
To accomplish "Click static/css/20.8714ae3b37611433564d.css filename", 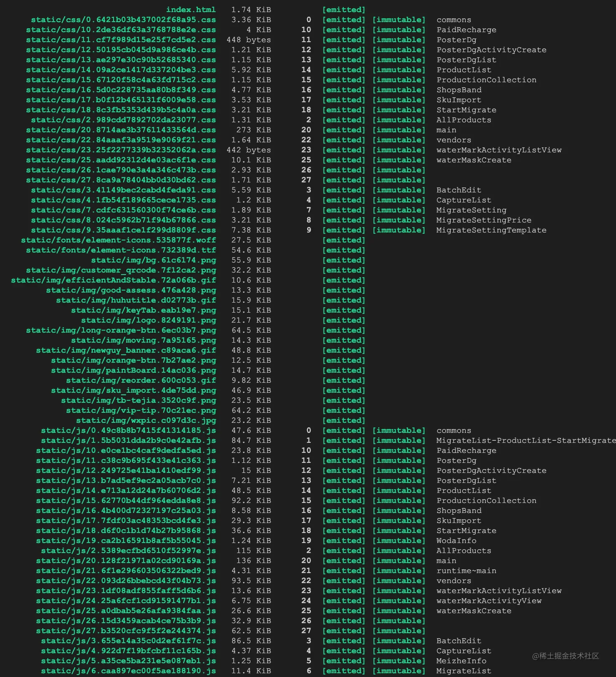I will [121, 130].
